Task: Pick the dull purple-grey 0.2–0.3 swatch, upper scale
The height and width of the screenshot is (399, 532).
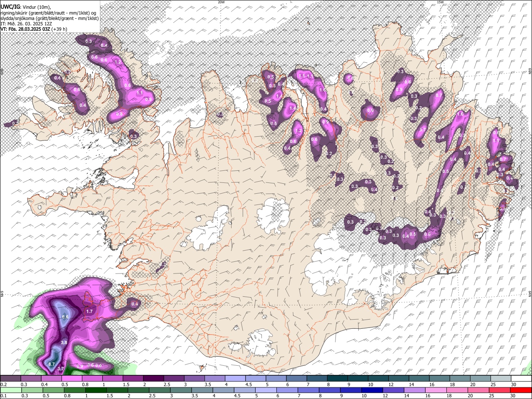Action: click(x=10, y=378)
